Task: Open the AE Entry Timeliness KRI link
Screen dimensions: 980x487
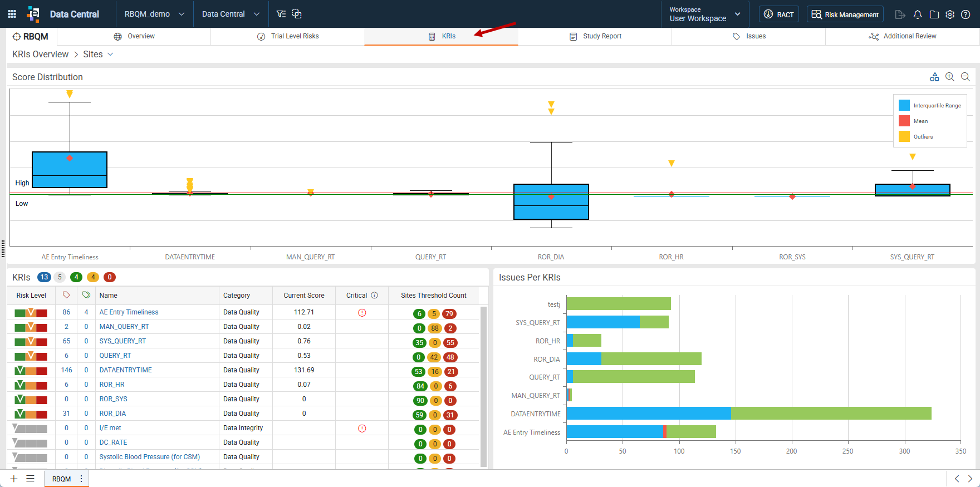Action: [x=129, y=312]
